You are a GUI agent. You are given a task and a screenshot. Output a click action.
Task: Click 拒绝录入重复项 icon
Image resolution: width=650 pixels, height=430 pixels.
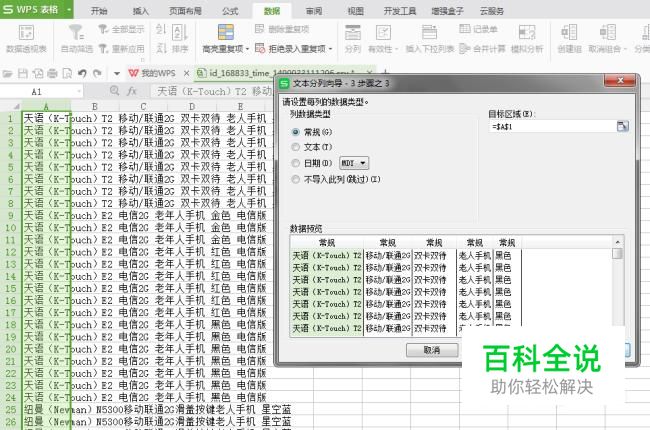(x=260, y=49)
